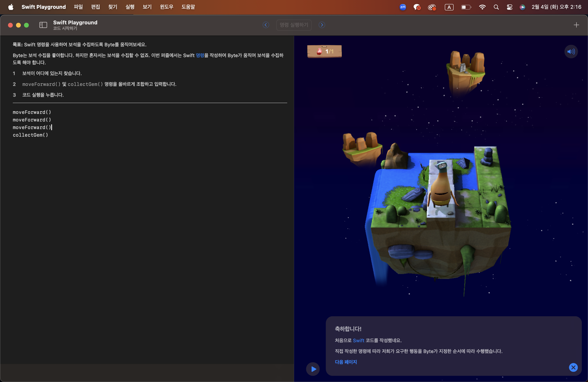Mute sound with the speaker icon
Screen dimensions: 588x382
(571, 52)
